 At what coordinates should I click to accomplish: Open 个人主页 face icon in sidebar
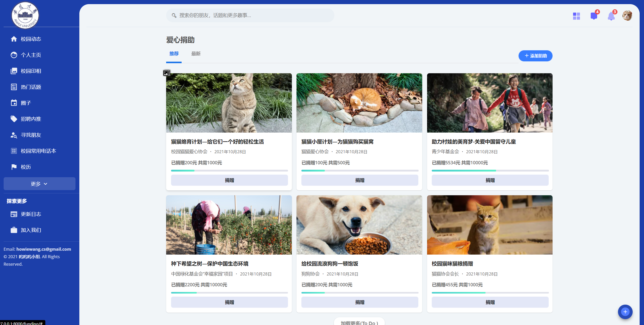(x=14, y=55)
